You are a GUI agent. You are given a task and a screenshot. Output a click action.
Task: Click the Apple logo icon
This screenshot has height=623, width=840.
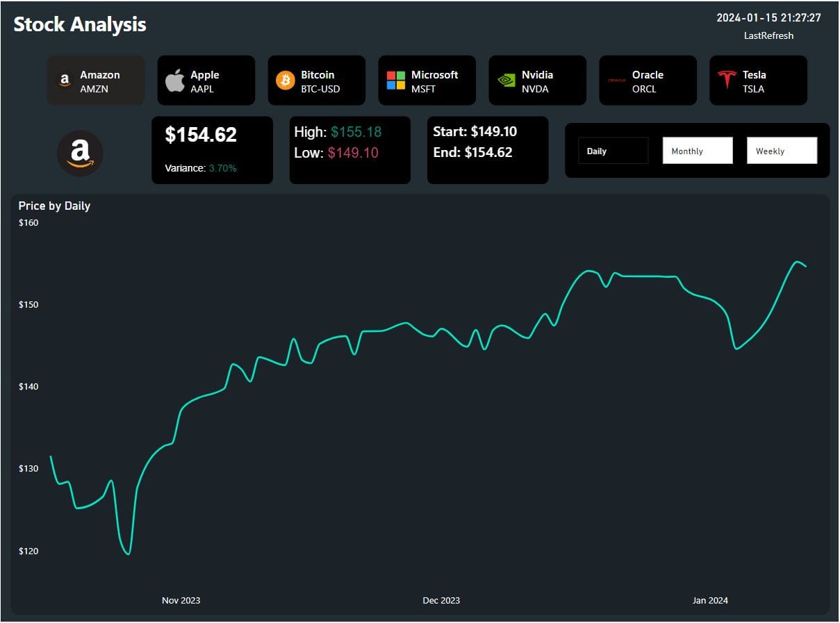click(x=175, y=81)
